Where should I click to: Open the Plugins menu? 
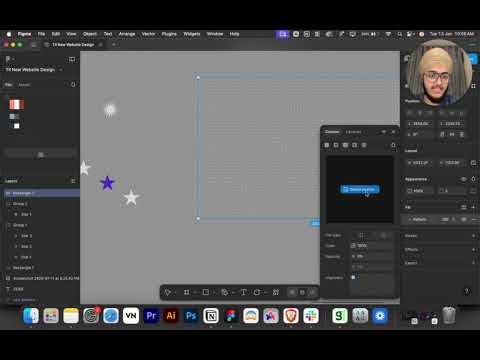coord(169,34)
